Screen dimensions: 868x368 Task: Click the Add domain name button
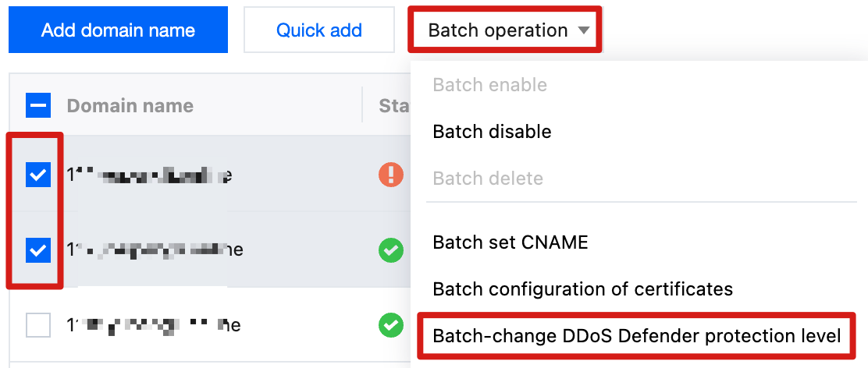118,30
